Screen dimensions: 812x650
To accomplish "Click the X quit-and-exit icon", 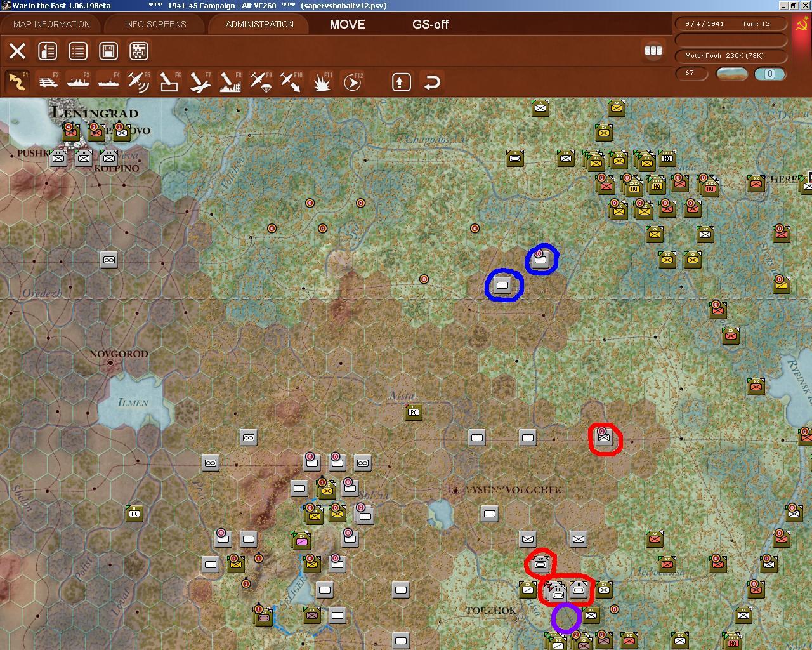I will pyautogui.click(x=18, y=51).
